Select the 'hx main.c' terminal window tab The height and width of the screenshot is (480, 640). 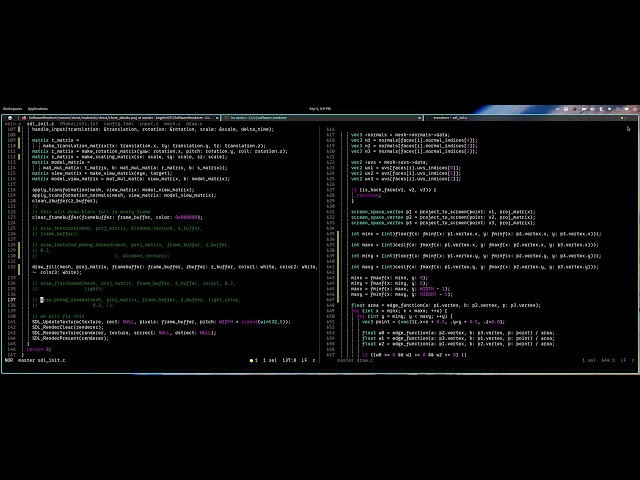(322, 118)
